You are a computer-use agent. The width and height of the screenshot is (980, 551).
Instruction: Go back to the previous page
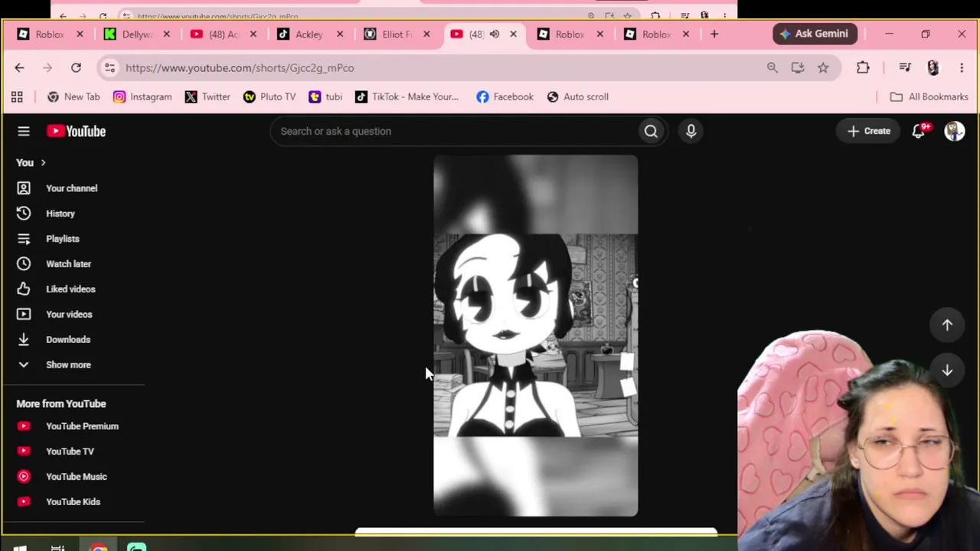19,68
